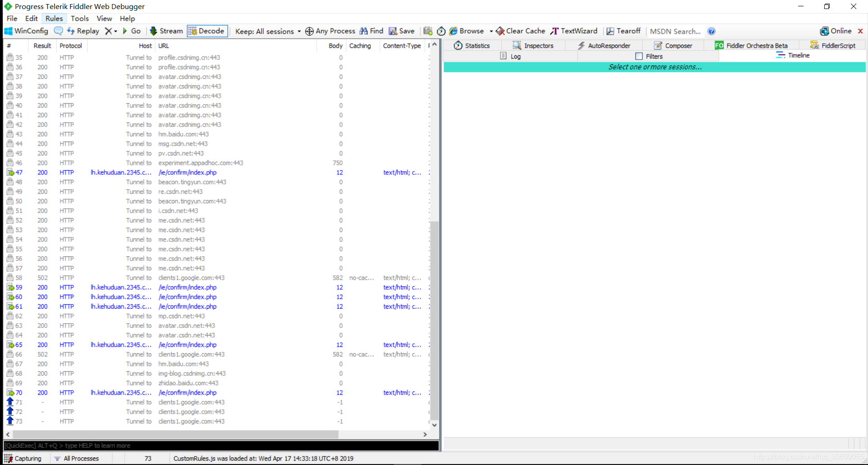Select session 73 clients1.google.com upload row
The width and height of the screenshot is (868, 465).
216,421
